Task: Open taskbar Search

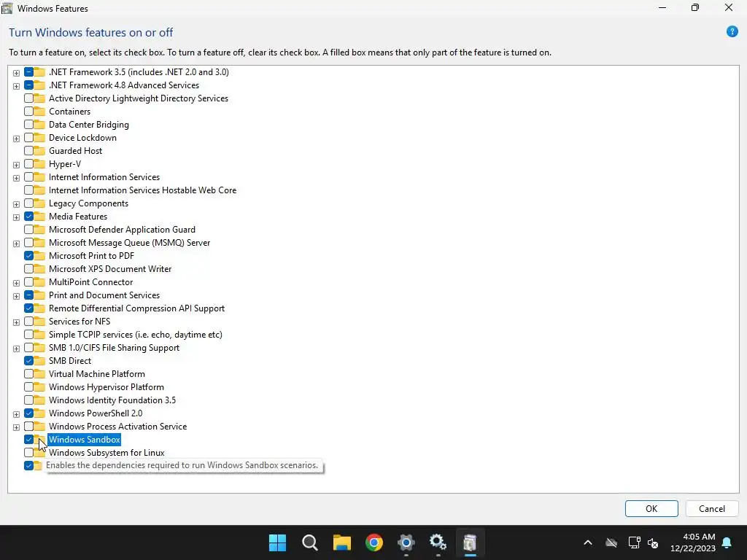Action: point(309,542)
